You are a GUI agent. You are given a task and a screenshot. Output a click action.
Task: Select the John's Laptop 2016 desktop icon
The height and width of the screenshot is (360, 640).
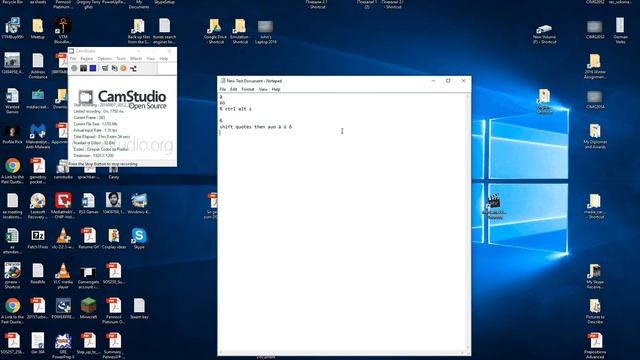point(266,32)
